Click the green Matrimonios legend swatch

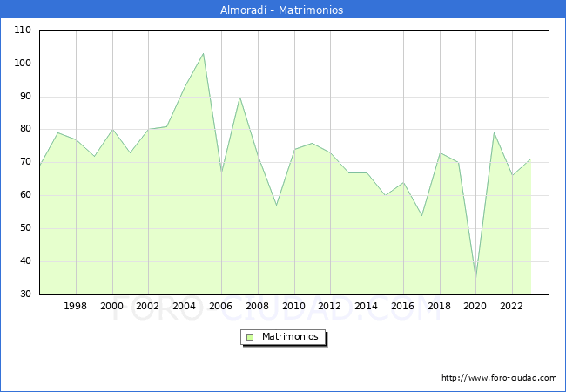(x=250, y=337)
